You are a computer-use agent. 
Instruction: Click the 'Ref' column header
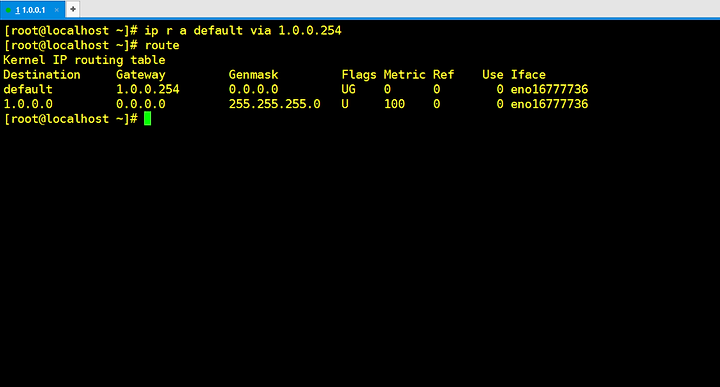coord(443,75)
